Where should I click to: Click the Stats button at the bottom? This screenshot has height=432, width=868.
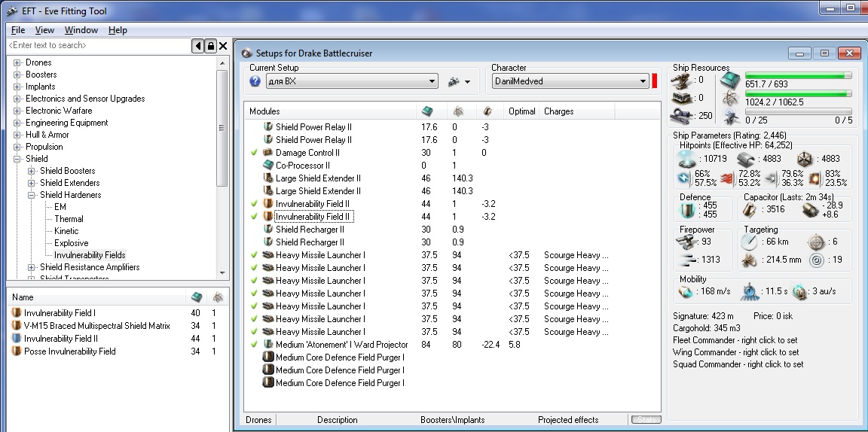point(646,420)
